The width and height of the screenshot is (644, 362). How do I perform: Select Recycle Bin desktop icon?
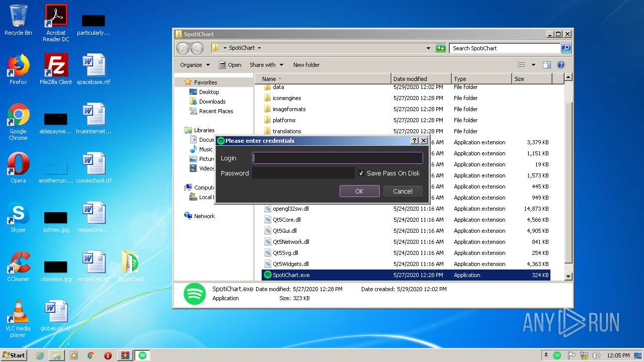pos(18,20)
